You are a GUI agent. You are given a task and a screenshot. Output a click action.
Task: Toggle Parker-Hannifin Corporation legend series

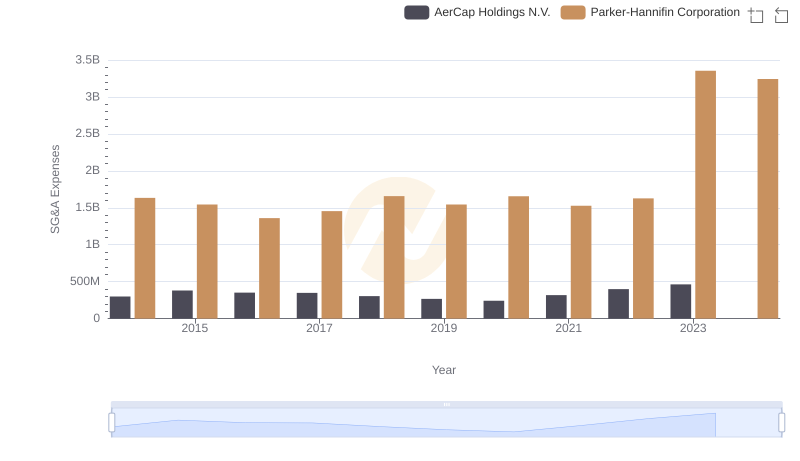point(650,12)
